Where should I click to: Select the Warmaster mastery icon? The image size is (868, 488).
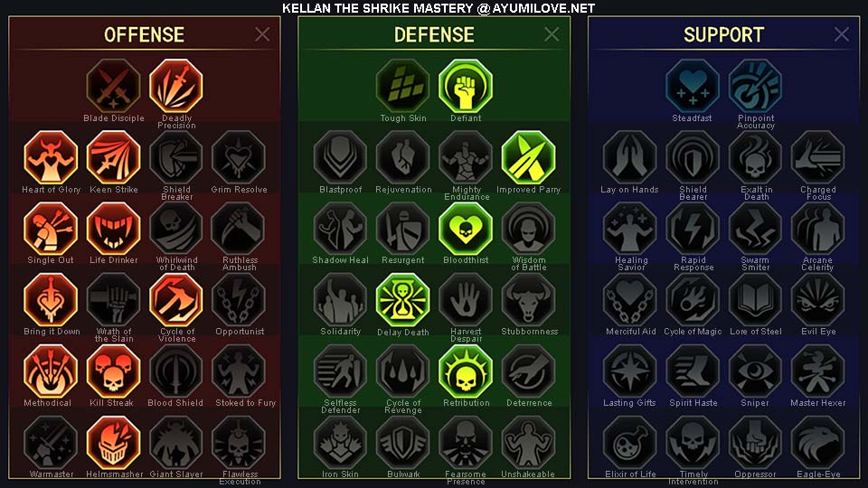pos(51,443)
